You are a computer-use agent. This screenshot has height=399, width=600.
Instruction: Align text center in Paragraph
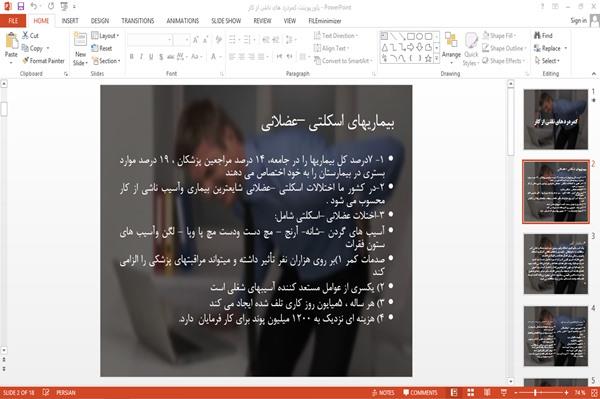[x=242, y=57]
